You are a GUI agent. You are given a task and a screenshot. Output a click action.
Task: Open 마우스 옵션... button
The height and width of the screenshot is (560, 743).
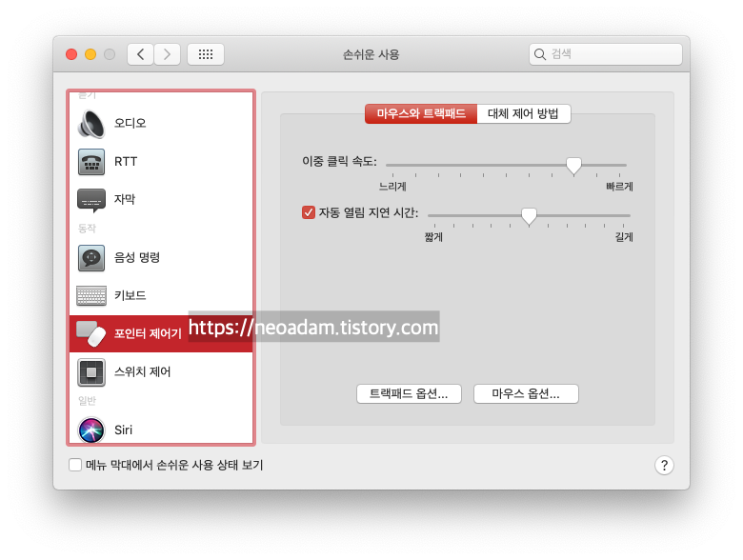(x=526, y=393)
